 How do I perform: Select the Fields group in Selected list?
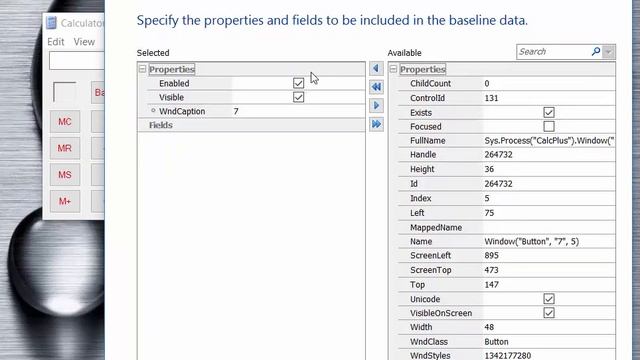[251, 125]
